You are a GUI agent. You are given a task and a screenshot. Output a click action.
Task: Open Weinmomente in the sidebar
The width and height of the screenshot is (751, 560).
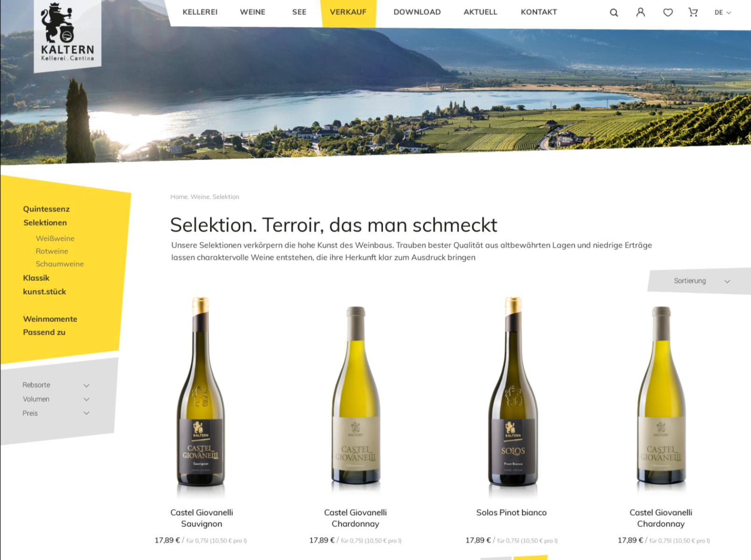50,319
